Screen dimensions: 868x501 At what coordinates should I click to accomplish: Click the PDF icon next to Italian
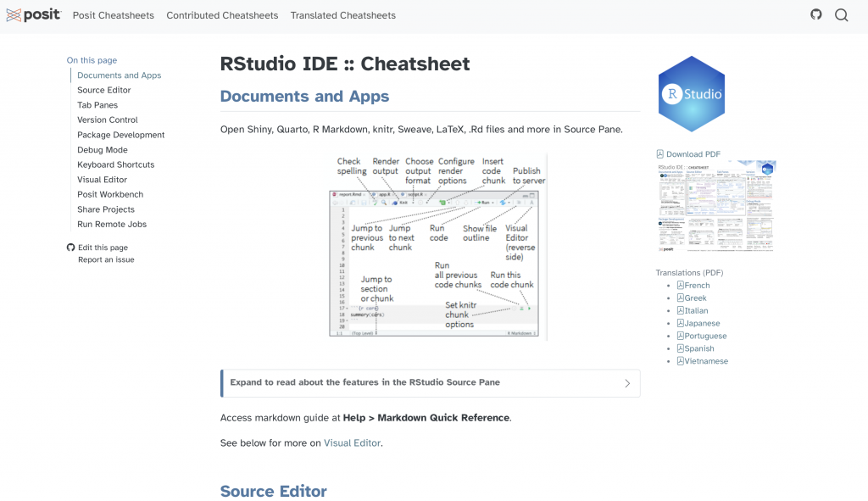tap(681, 310)
